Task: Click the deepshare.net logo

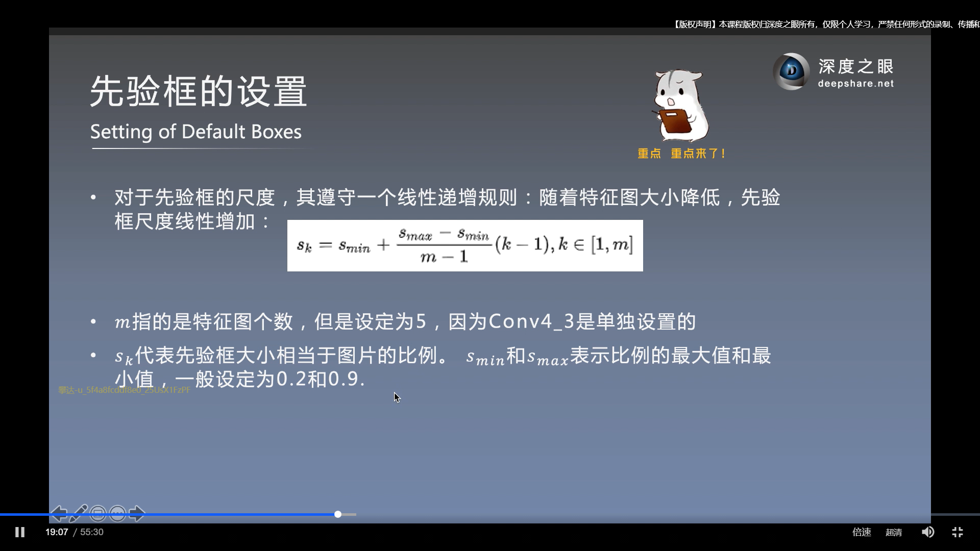Action: coord(791,71)
